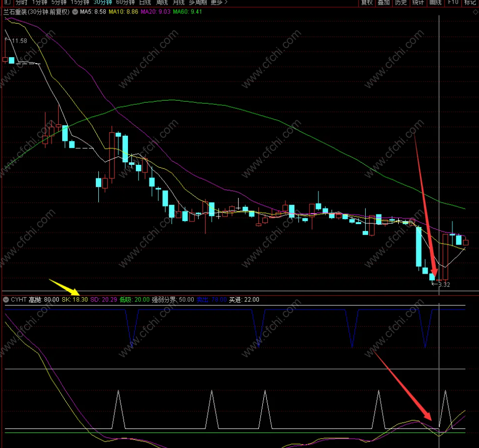Viewport: 479px width, 448px height.
Task: Click the 分时 intraday tab
Action: 22,3
